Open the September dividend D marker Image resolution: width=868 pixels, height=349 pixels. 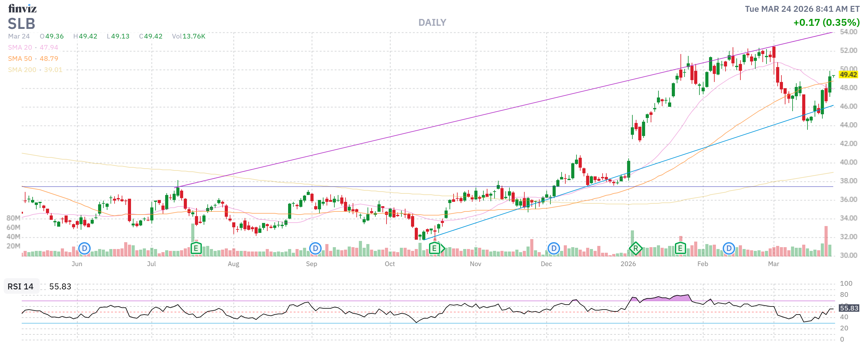click(315, 249)
